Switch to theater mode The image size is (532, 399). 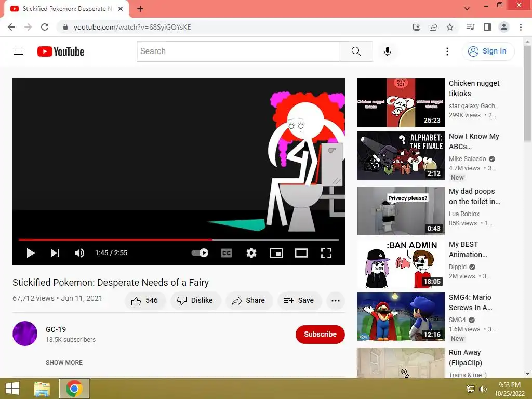pyautogui.click(x=301, y=253)
